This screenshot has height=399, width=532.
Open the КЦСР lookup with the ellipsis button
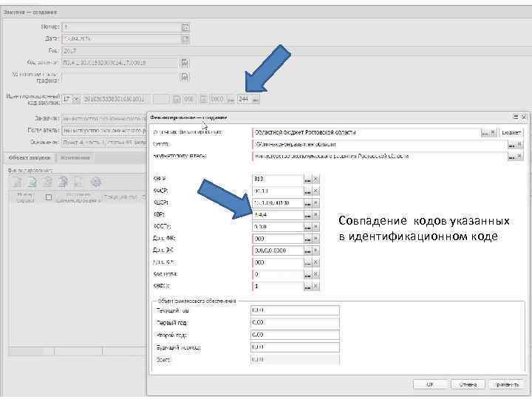tap(307, 203)
